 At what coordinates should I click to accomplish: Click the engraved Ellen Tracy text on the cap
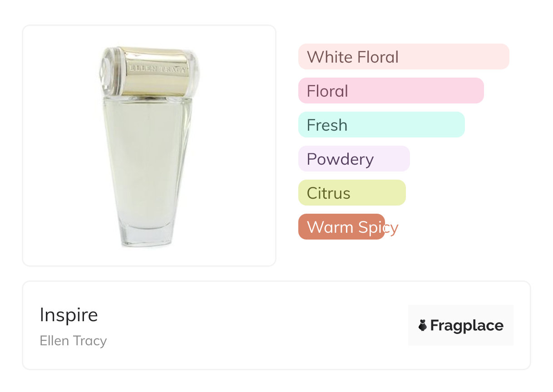coord(157,69)
